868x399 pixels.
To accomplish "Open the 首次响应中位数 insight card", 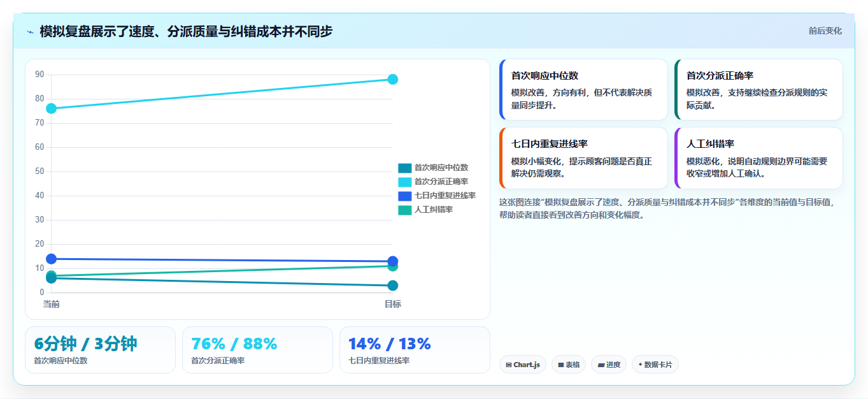I will pyautogui.click(x=583, y=90).
